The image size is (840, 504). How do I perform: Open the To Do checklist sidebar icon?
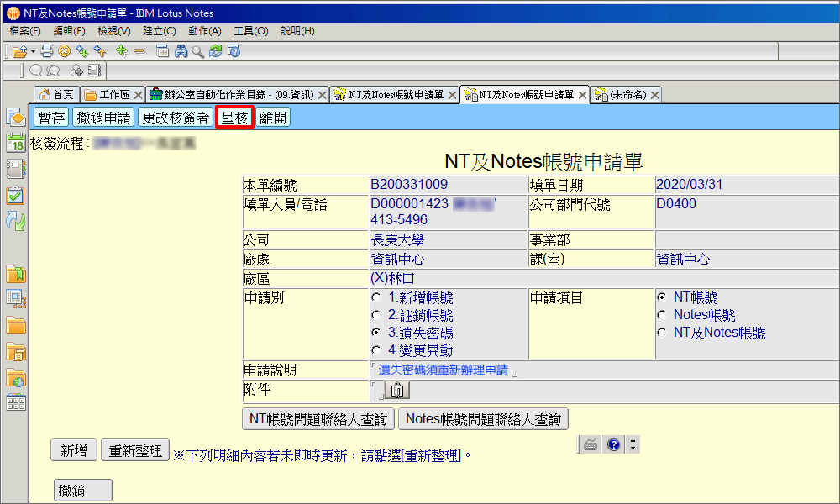[15, 195]
